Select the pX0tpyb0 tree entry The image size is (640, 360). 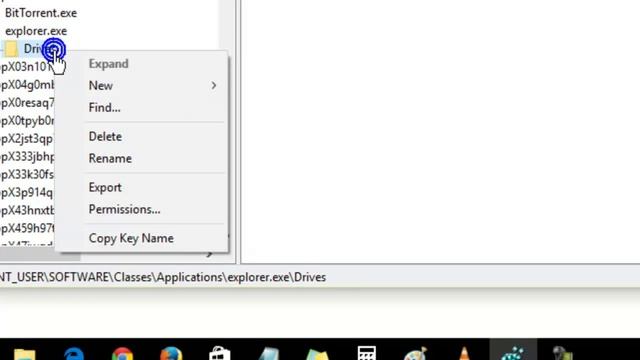(x=27, y=121)
